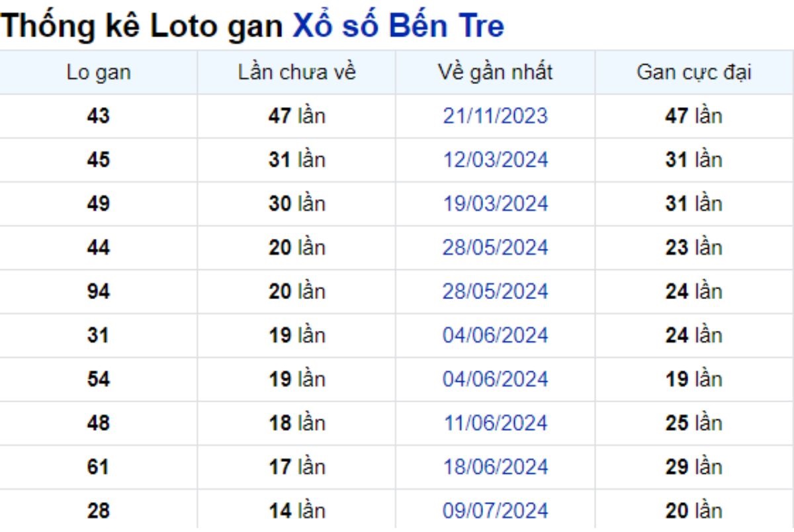Click the Lần chưa về column header

pos(297,72)
